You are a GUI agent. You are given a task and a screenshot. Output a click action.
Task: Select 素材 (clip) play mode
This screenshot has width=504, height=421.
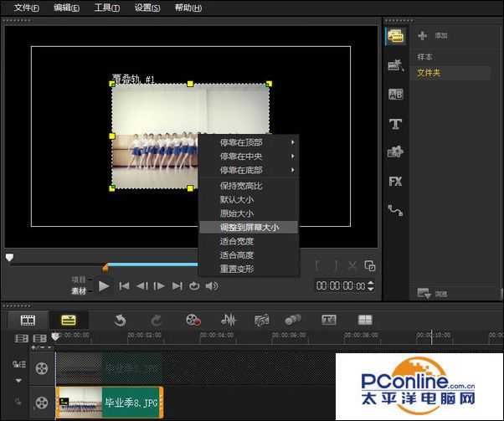(79, 291)
